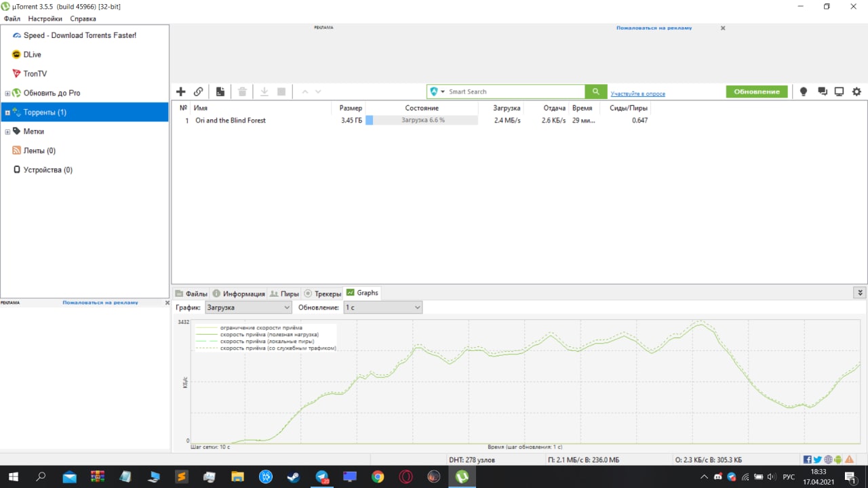Switch to the Трекеры tab

click(323, 293)
